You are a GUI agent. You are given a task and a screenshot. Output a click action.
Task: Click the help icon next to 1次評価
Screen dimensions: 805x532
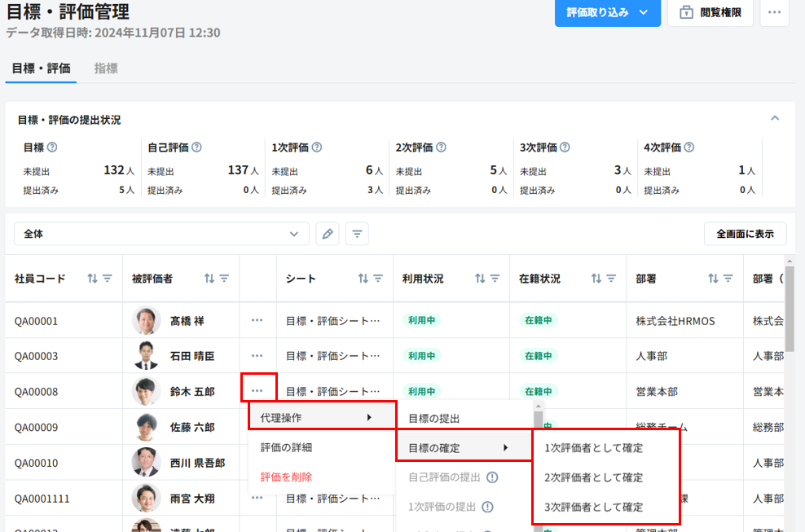tap(317, 147)
